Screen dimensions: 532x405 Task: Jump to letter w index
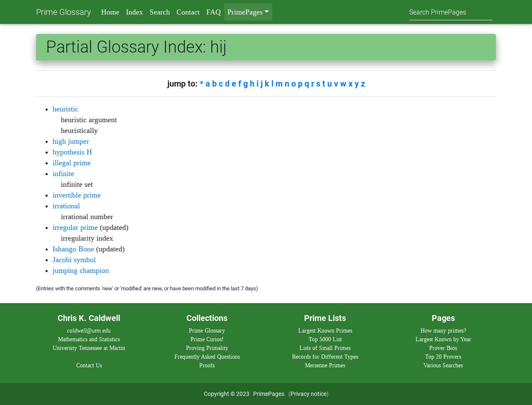click(x=343, y=84)
